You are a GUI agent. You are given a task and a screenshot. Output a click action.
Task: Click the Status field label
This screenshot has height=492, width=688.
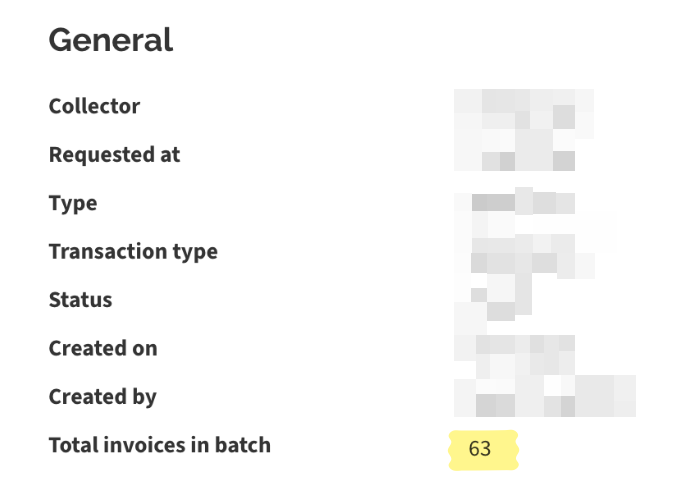(x=80, y=300)
